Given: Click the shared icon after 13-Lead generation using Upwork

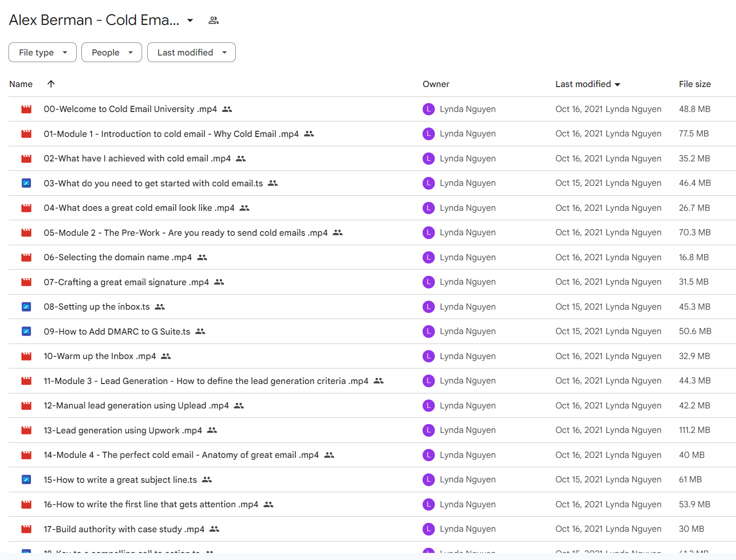Looking at the screenshot, I should (212, 430).
